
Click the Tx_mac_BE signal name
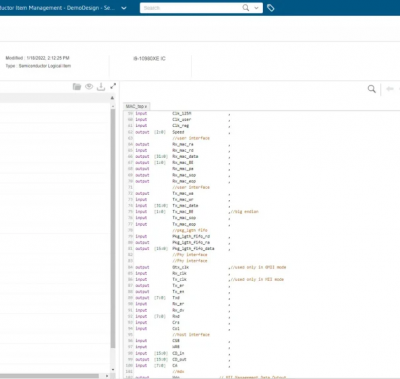click(183, 212)
